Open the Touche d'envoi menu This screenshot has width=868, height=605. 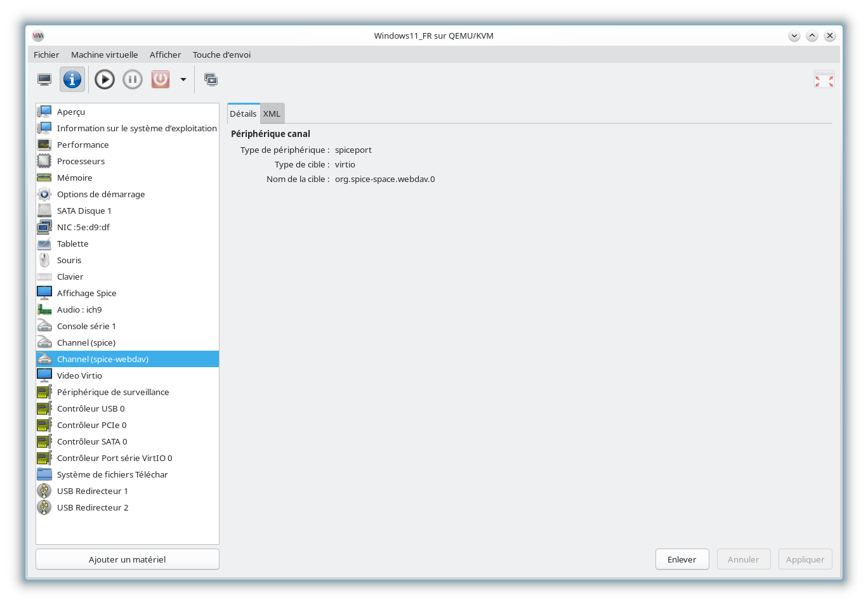click(x=221, y=55)
